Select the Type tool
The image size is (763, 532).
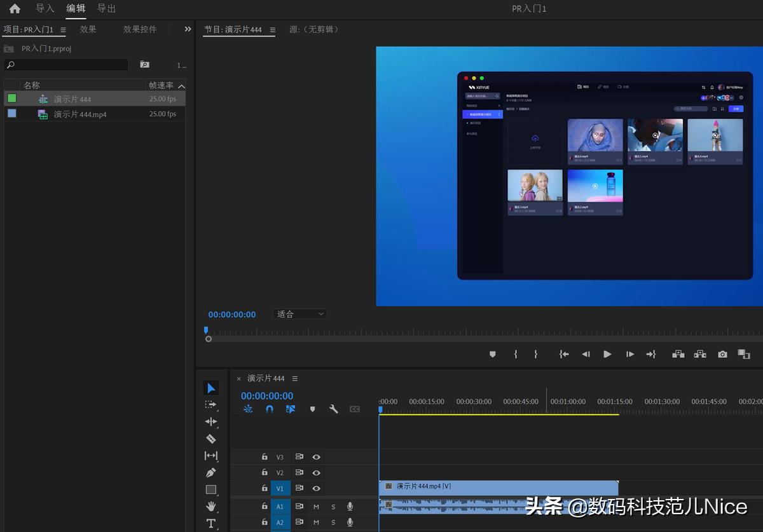(211, 522)
